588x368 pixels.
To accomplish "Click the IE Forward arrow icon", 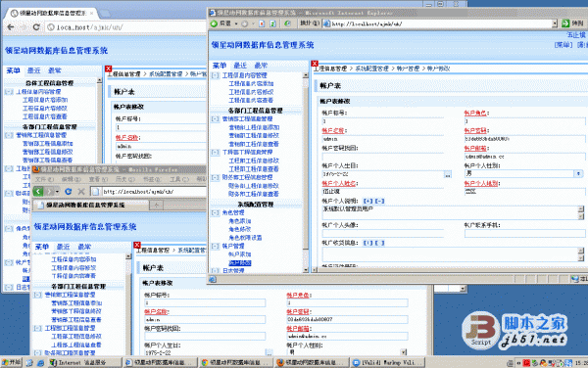I will [x=244, y=23].
